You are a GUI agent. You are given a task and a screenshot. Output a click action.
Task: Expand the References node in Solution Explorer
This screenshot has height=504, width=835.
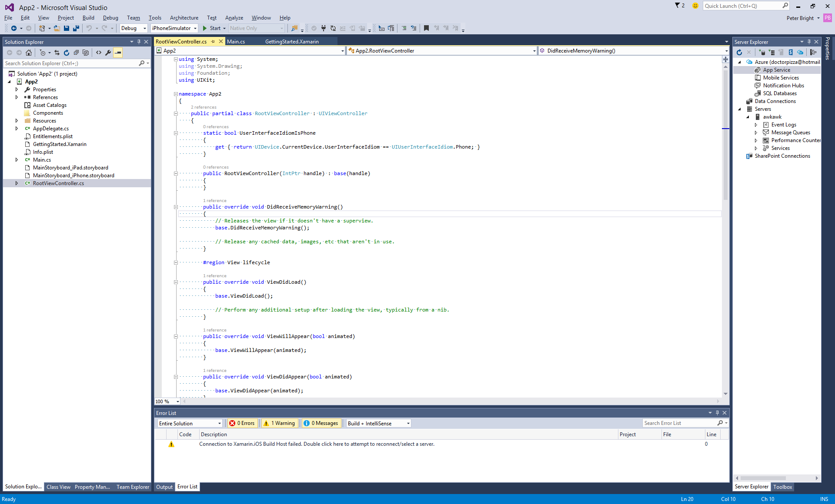pyautogui.click(x=17, y=97)
